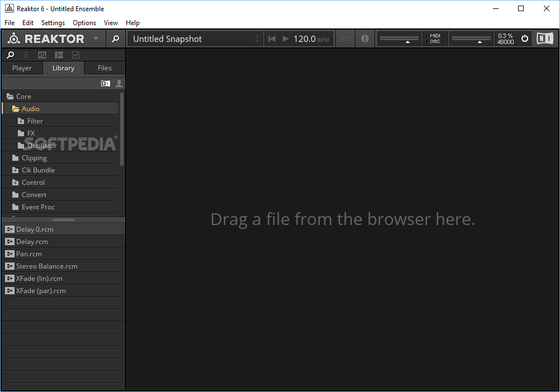Open the snapshots list icon tab

[25, 55]
